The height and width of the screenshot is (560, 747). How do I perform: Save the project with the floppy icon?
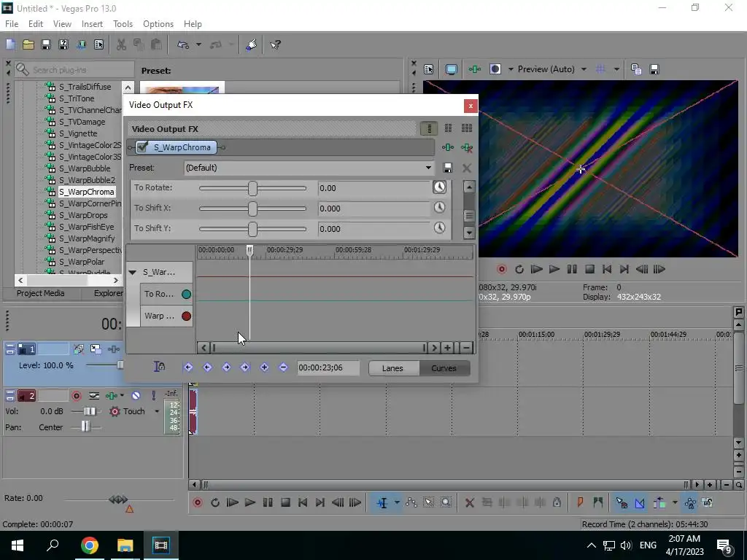(46, 44)
